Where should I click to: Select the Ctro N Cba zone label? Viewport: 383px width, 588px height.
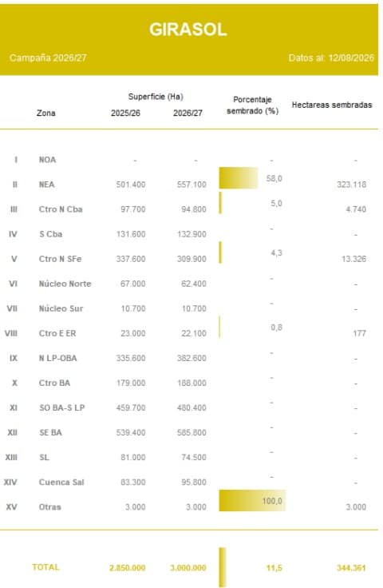(x=61, y=209)
